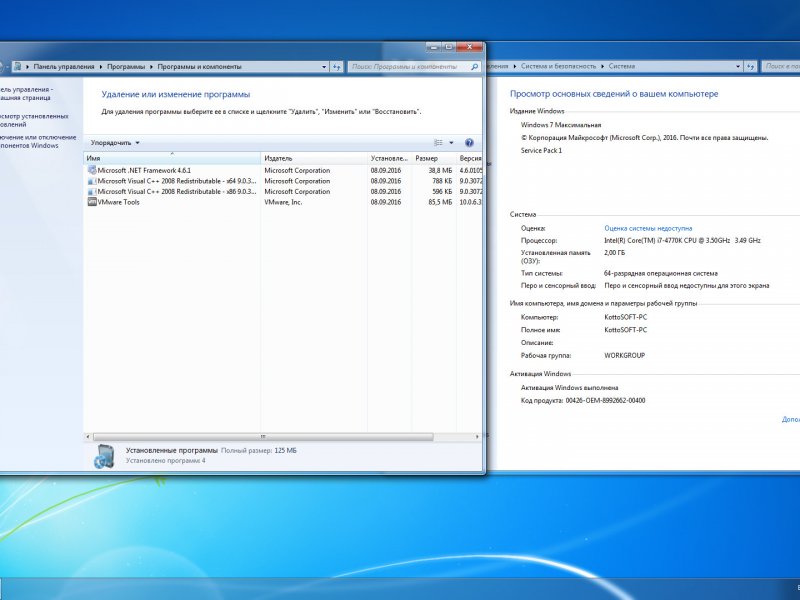Click the Windows 7 Максимальная edition text
Viewport: 800px width, 600px height.
point(561,125)
